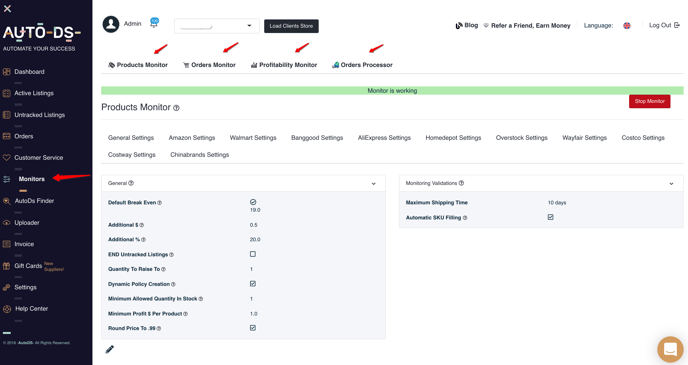Open the Blog link
Viewport: 688px width, 365px height.
pyautogui.click(x=467, y=25)
